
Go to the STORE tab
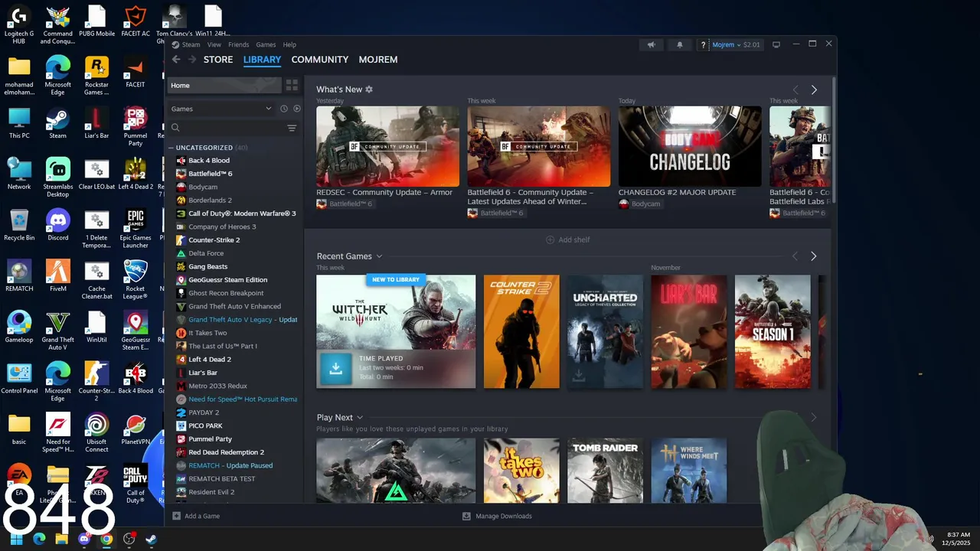coord(218,60)
